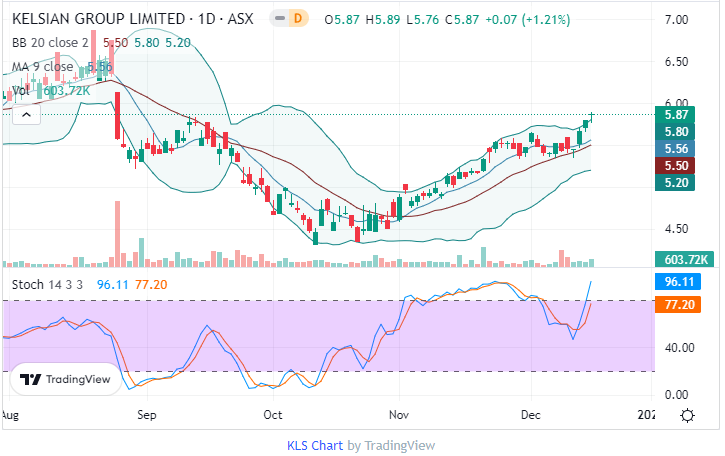Select the MA 9 close indicator legend

click(42, 67)
